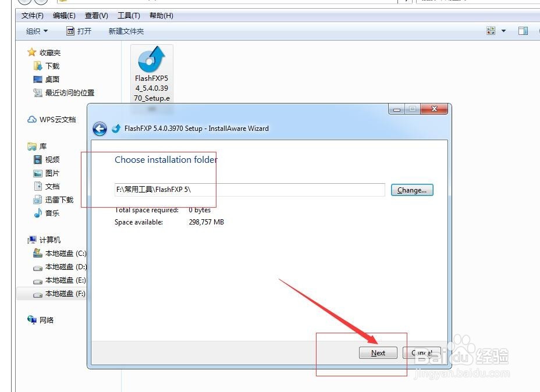Viewport: 540px width, 392px height.
Task: Click the Computer (计算机) icon
Action: click(x=31, y=240)
